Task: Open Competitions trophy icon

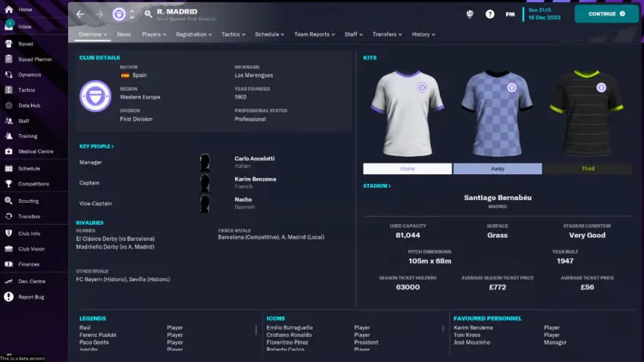Action: (x=8, y=184)
